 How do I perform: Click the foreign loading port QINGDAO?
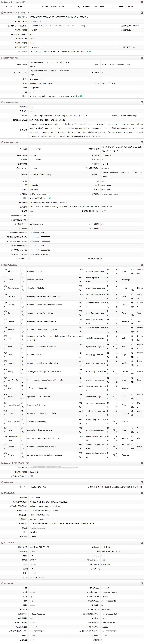coord(34,551)
